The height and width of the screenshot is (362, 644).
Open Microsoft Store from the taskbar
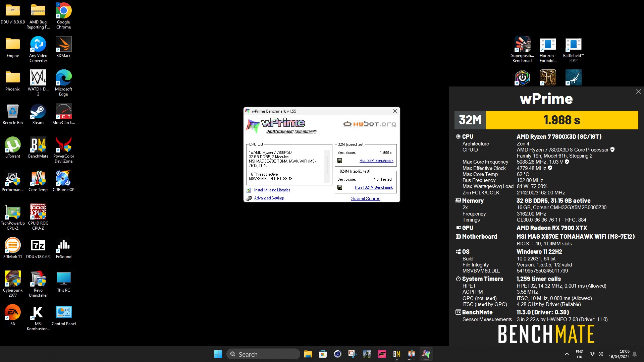click(x=323, y=354)
